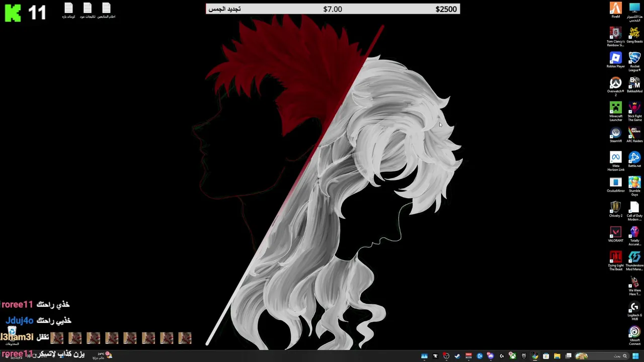The width and height of the screenshot is (644, 362).
Task: Open the Battle.net shortcut
Action: (x=634, y=159)
